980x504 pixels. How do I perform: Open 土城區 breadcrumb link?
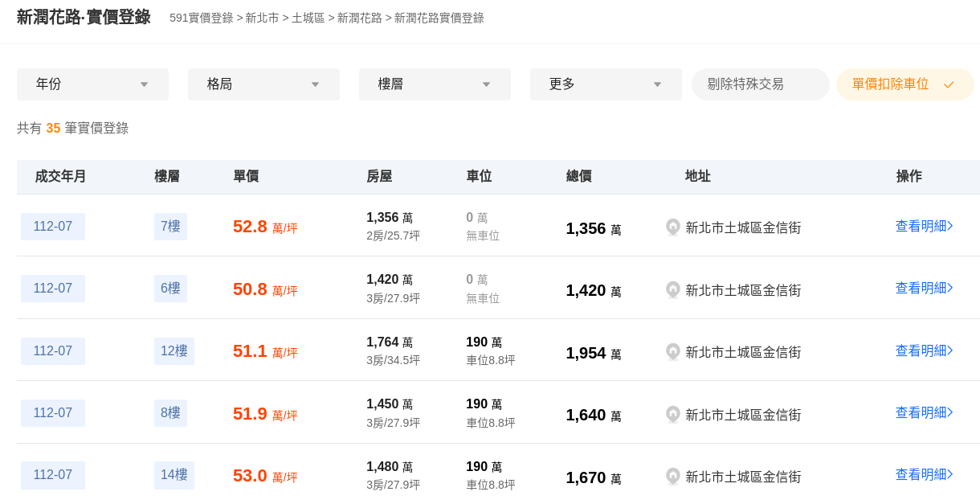[308, 18]
